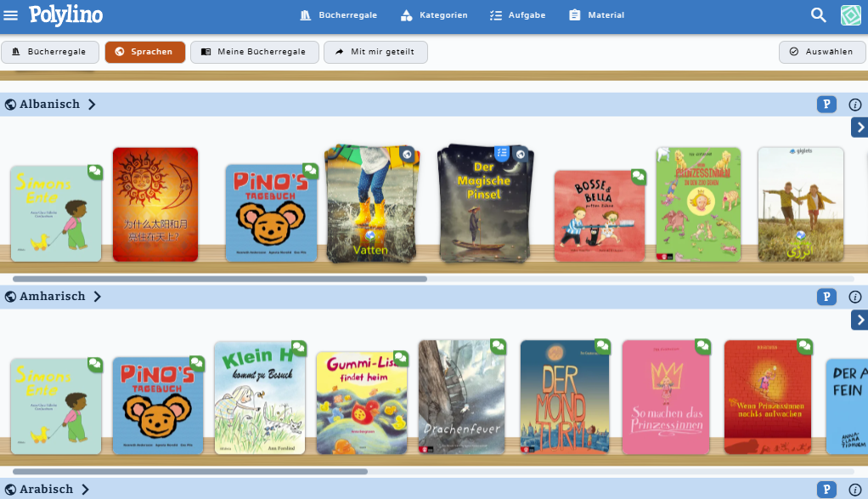
Task: Open Gummi-Lisa findet heim book
Action: coord(362,403)
